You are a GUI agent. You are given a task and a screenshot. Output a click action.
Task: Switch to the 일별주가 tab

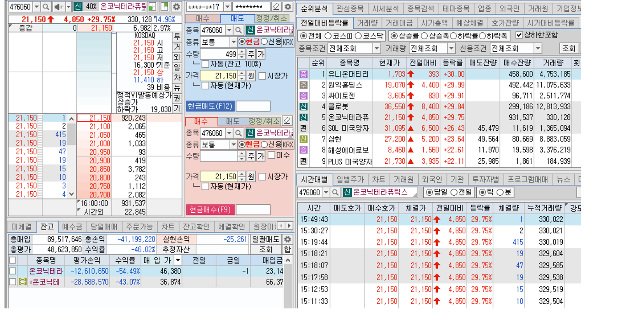tap(350, 179)
